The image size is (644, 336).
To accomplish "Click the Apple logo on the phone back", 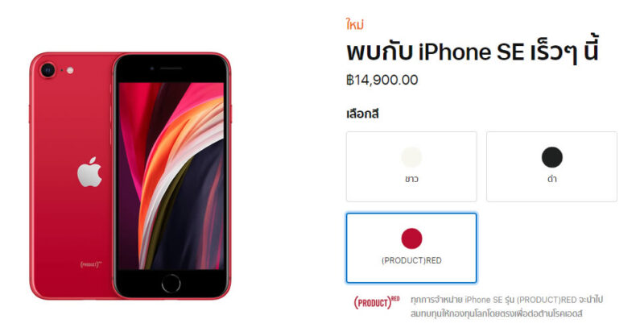I will [x=89, y=172].
